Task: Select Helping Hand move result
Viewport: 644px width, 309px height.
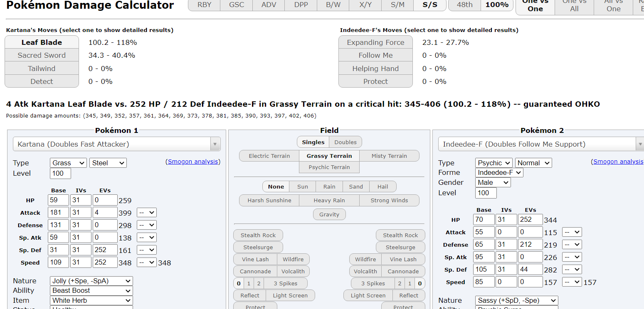Action: click(375, 69)
